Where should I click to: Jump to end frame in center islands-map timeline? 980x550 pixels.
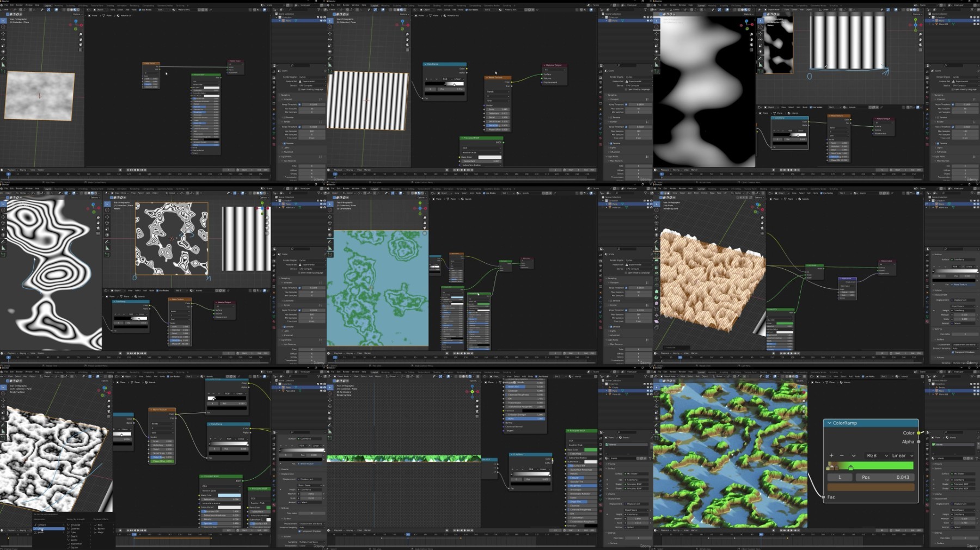[x=472, y=353]
